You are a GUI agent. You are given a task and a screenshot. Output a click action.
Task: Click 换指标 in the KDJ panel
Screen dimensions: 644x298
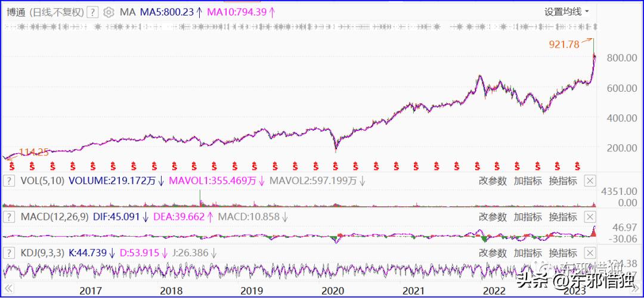click(x=563, y=253)
